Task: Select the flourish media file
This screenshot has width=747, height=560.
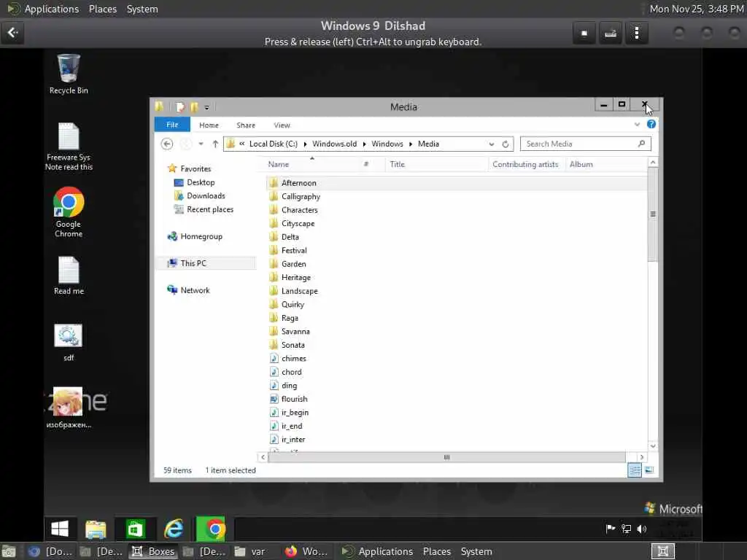Action: point(294,399)
